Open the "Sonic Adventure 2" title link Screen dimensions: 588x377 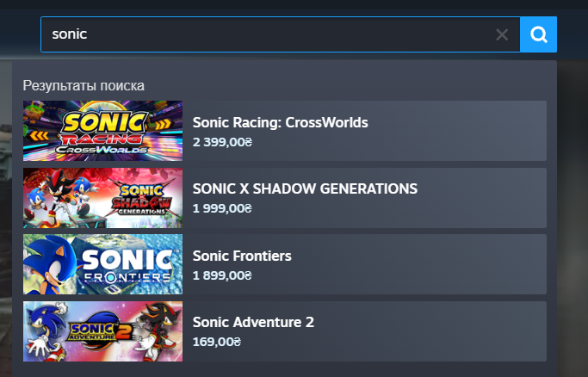[x=253, y=322]
